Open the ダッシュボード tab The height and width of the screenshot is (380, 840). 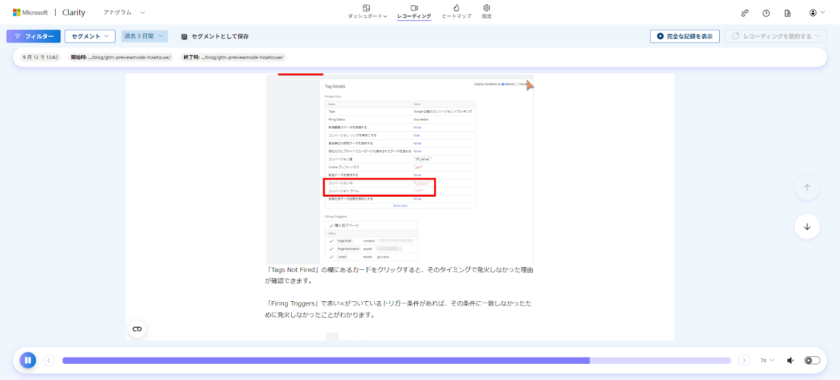[367, 11]
